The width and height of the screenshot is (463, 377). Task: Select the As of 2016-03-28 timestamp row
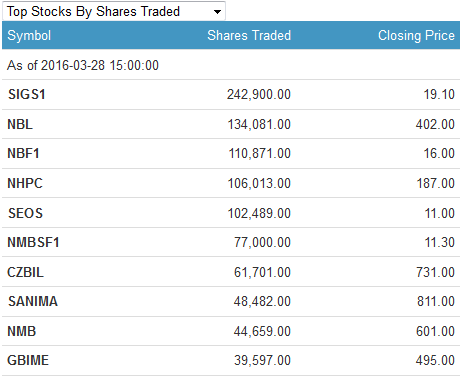(231, 65)
